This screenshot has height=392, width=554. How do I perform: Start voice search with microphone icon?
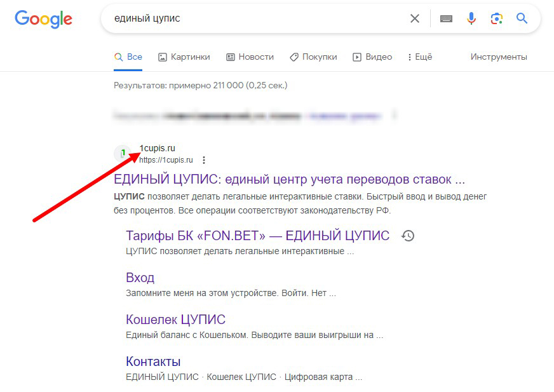coord(471,18)
